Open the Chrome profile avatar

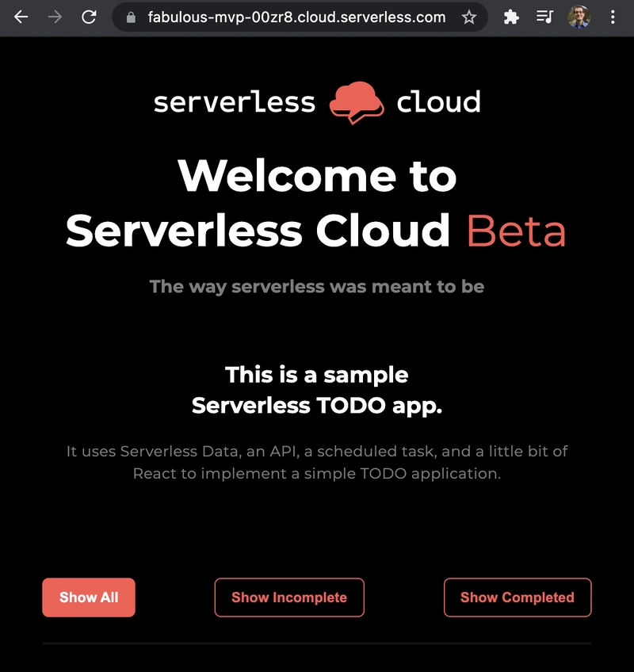pyautogui.click(x=579, y=17)
